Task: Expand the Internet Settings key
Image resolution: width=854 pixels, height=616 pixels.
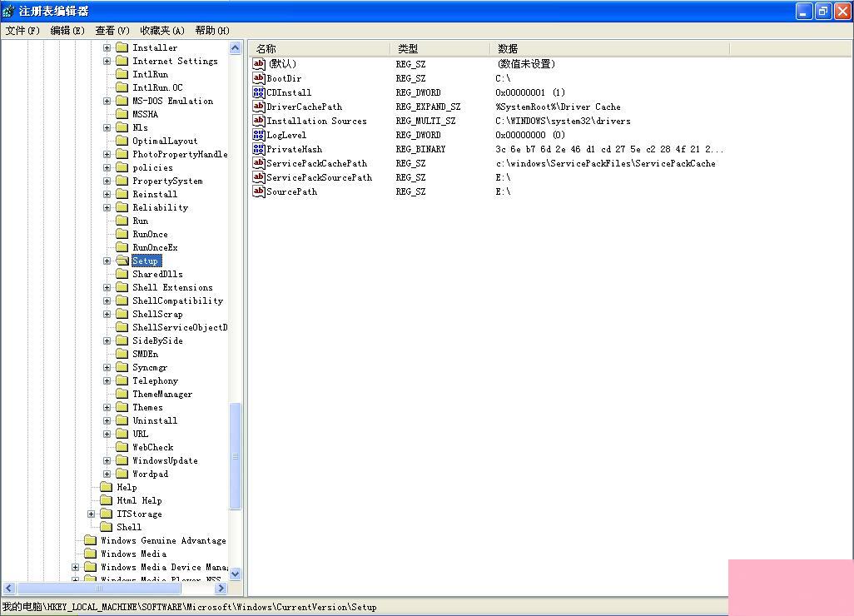Action: (x=107, y=61)
